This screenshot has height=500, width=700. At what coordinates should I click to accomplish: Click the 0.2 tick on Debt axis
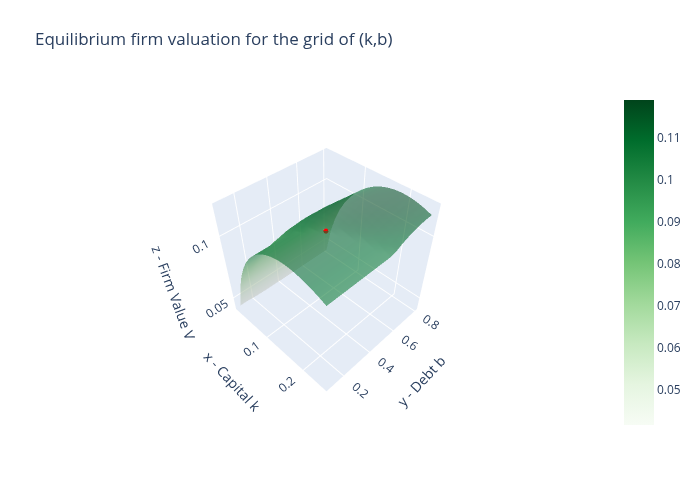click(360, 391)
